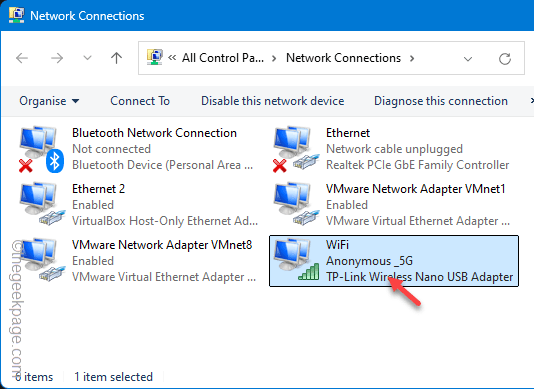534x389 pixels.
Task: Select the Ethernet 2 VirtualBox adapter icon
Action: click(41, 204)
